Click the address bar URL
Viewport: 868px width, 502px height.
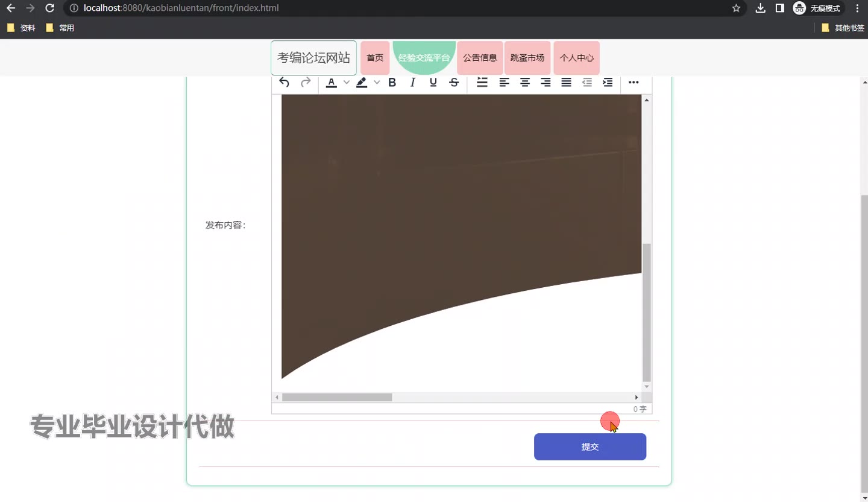tap(181, 8)
